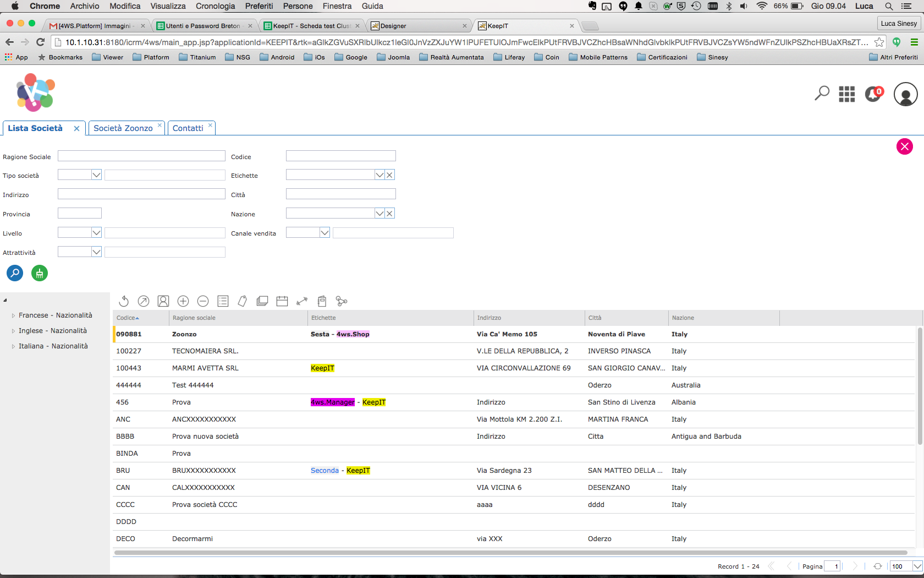Click the blue search button below the filters

coord(14,273)
